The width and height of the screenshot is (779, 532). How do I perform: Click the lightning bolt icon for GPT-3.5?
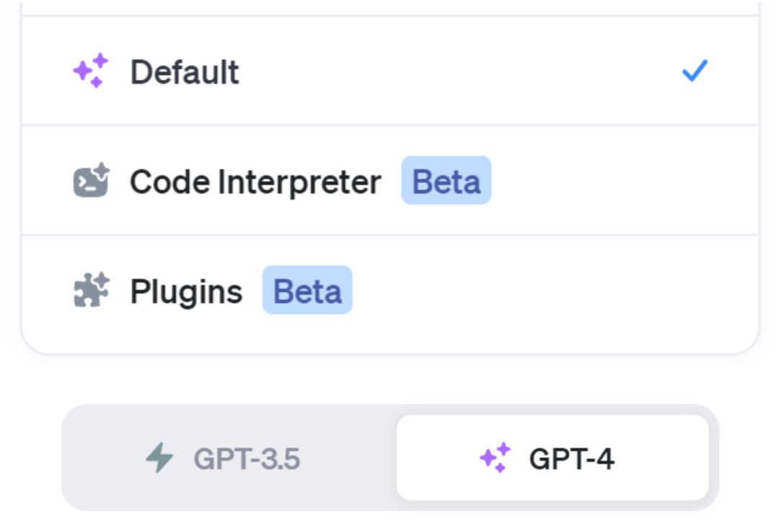159,458
